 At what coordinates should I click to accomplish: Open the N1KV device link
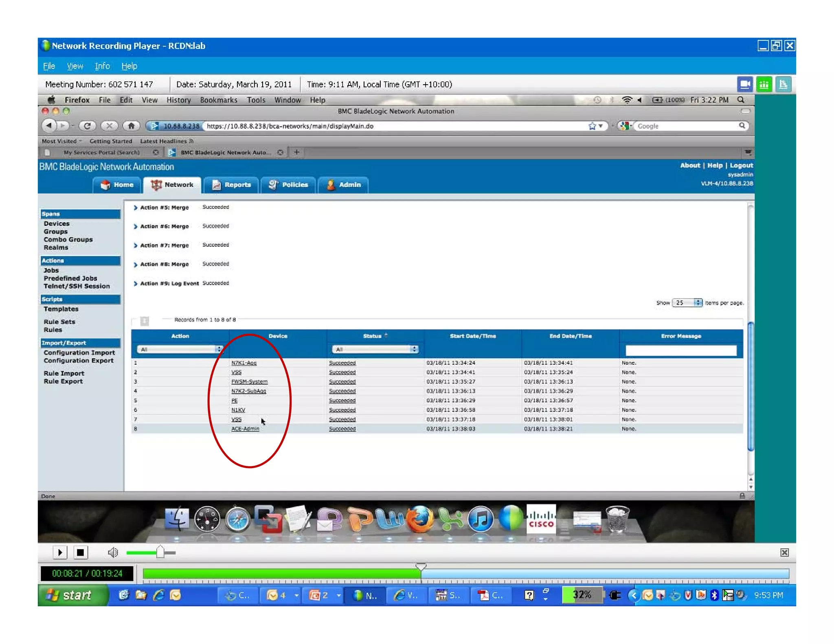click(238, 410)
